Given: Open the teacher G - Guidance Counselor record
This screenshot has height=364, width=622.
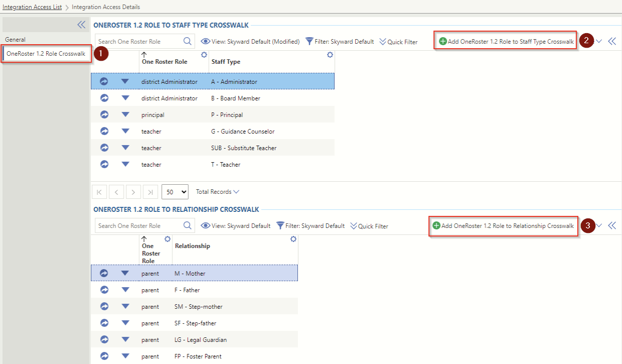Looking at the screenshot, I should (104, 131).
